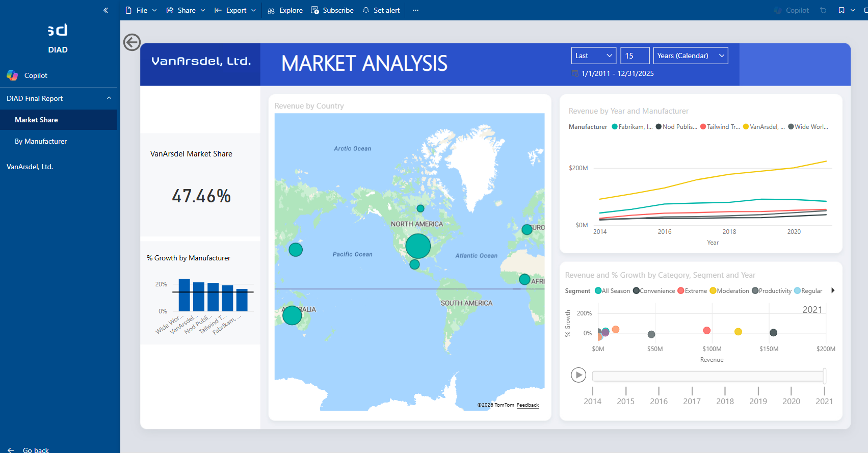The image size is (868, 453).
Task: Select Fabrikam in manufacturer legend
Action: 632,127
